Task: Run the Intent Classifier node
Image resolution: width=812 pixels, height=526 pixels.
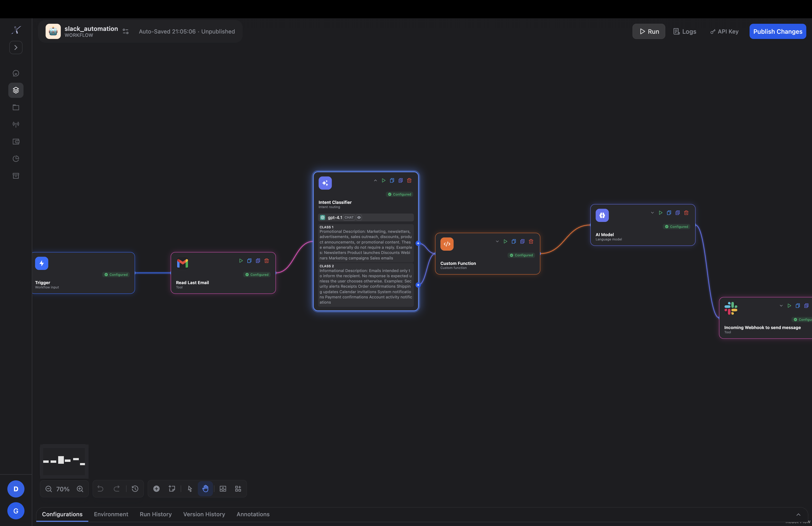Action: pyautogui.click(x=383, y=181)
